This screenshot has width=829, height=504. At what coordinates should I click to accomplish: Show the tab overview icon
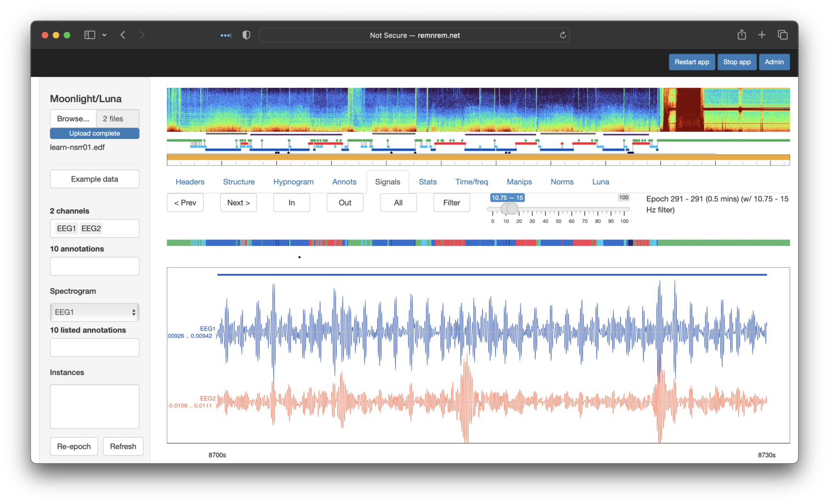point(783,35)
